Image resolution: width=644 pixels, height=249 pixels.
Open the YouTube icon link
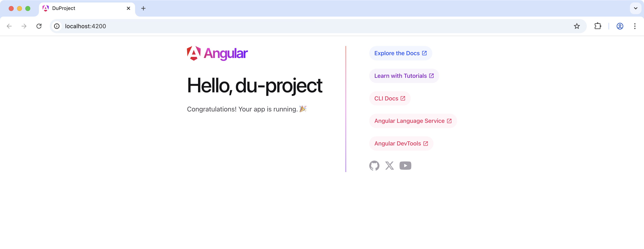(405, 165)
